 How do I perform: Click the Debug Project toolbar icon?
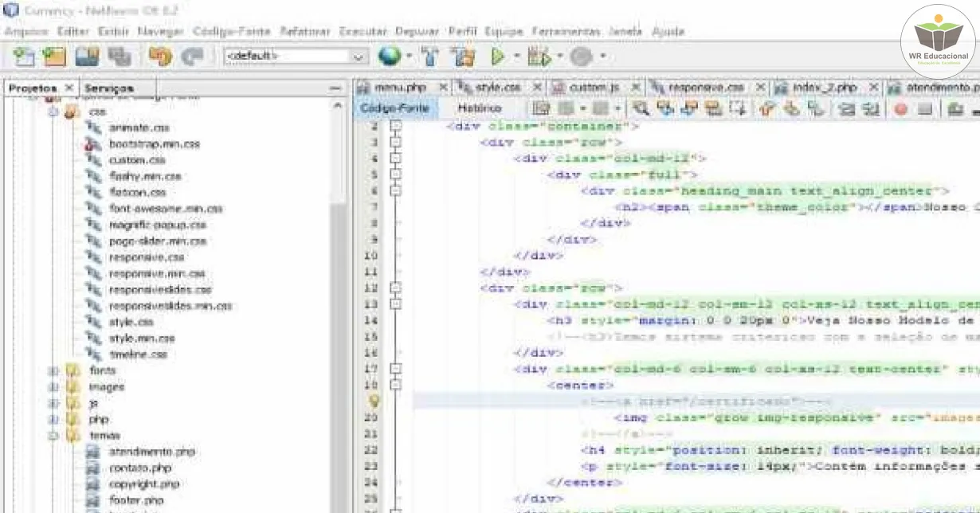[539, 57]
